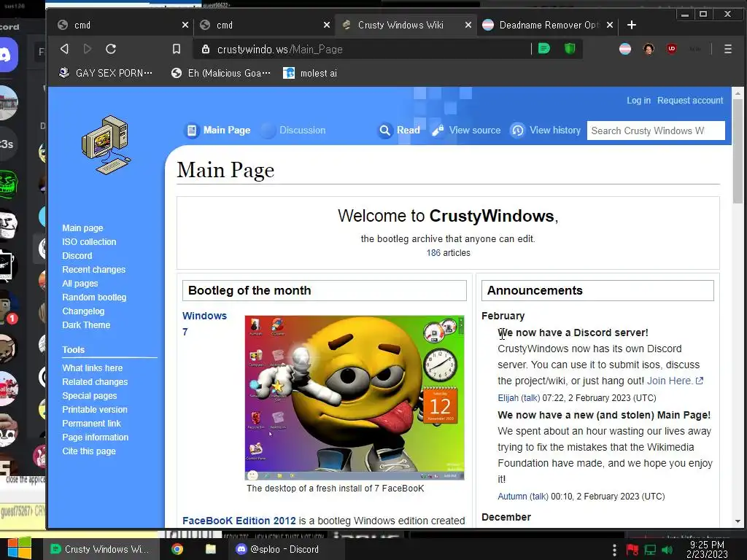Image resolution: width=747 pixels, height=560 pixels.
Task: Open Related changes tool
Action: pyautogui.click(x=95, y=382)
